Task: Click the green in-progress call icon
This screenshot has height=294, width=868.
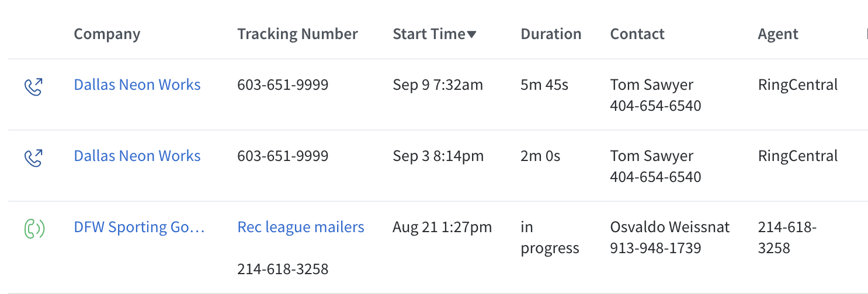Action: click(x=34, y=229)
